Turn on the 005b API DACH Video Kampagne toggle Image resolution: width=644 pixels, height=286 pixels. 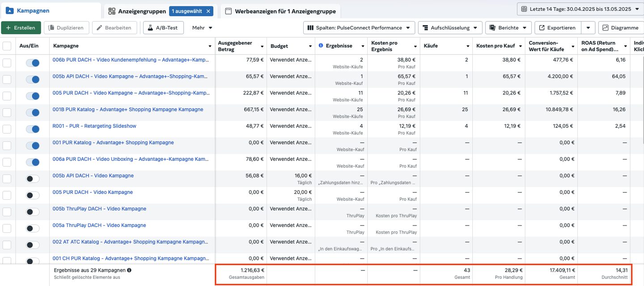pos(33,179)
